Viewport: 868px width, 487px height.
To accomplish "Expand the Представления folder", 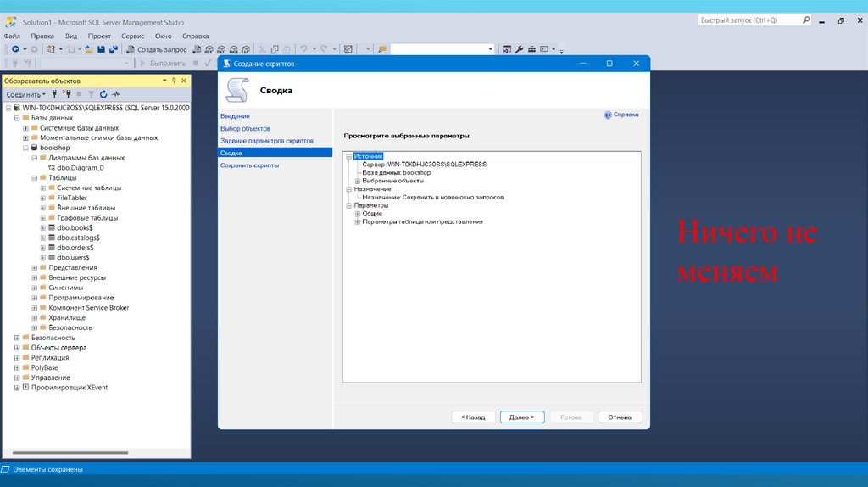I will point(34,267).
